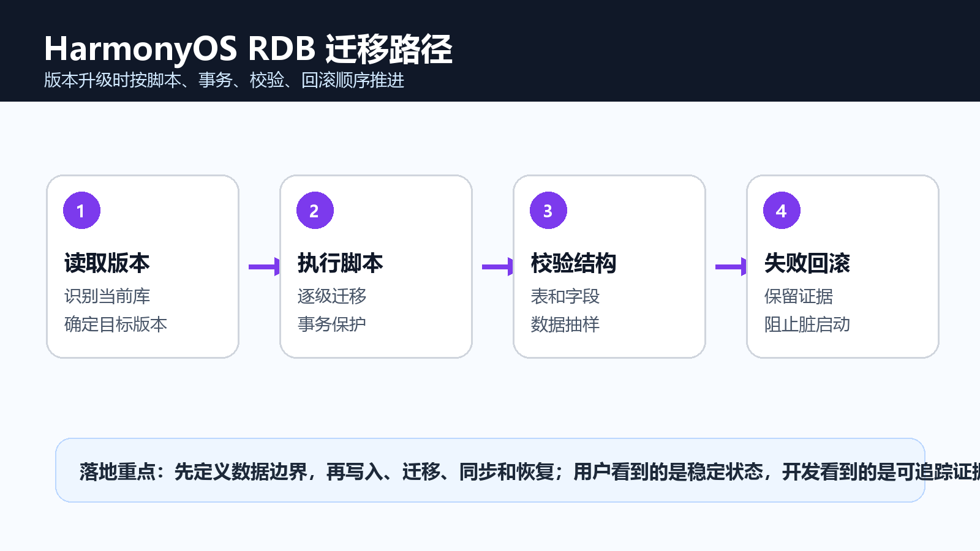Click the 阻止脏启动 line
This screenshot has width=980, height=551.
[807, 324]
